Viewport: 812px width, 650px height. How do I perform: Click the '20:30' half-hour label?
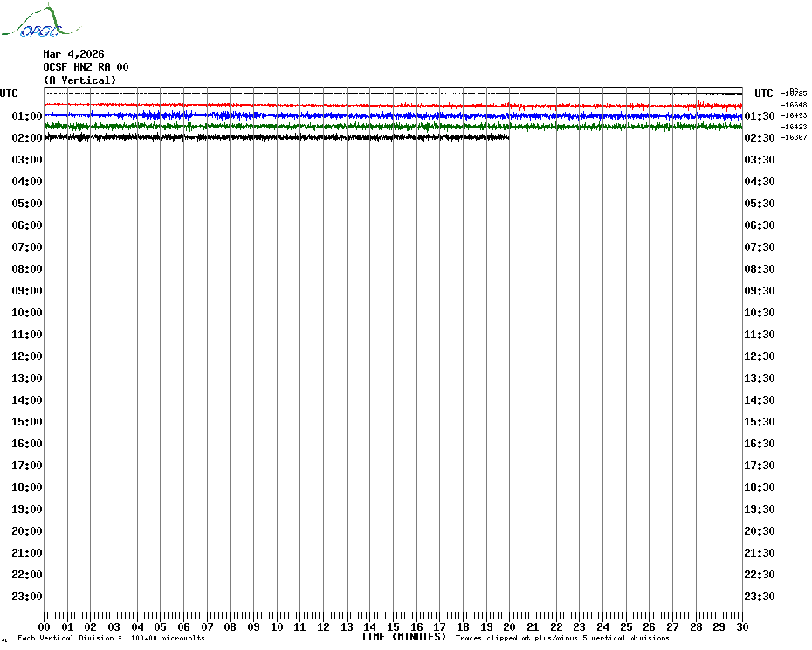click(x=760, y=531)
